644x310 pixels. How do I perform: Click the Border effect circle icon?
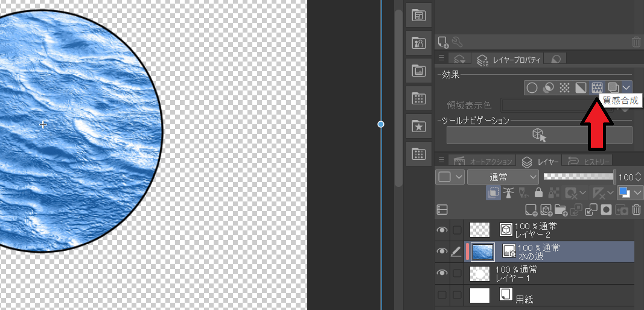(x=532, y=87)
